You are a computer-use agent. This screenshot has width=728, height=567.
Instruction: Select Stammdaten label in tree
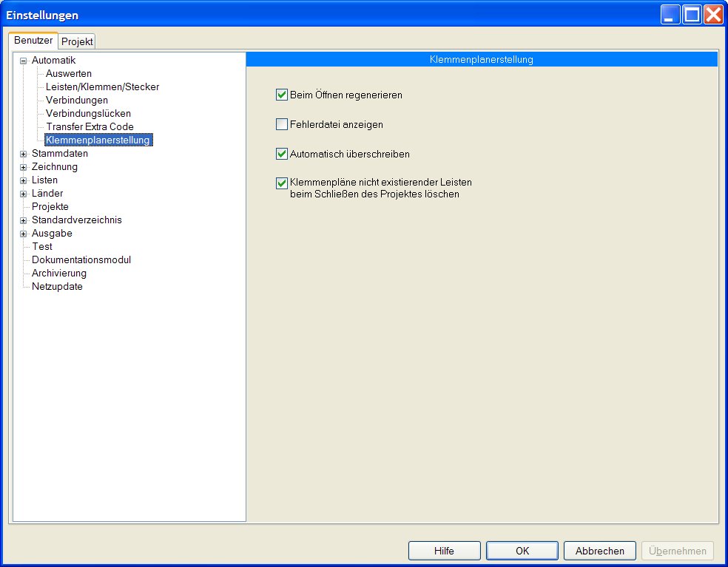60,154
